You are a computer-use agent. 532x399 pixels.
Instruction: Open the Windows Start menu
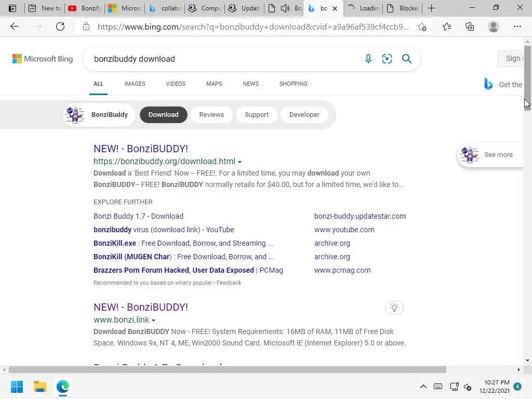(17, 387)
